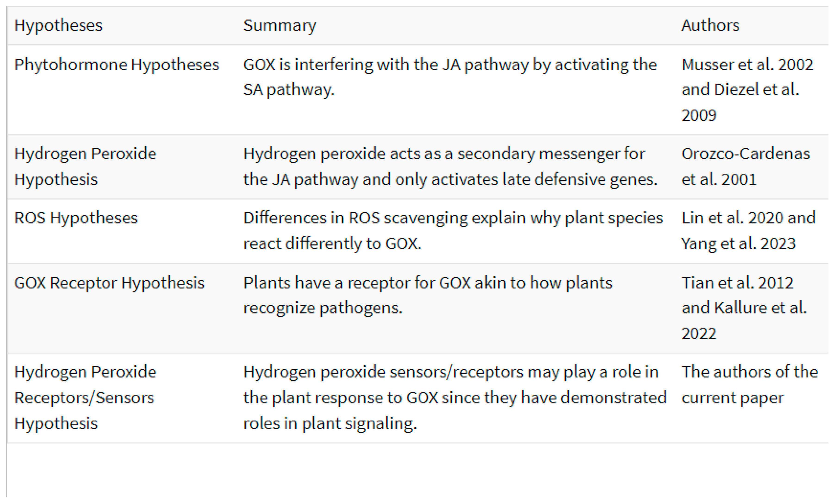Click the Hypotheses column header
Screen dimensions: 834x504
coord(58,25)
